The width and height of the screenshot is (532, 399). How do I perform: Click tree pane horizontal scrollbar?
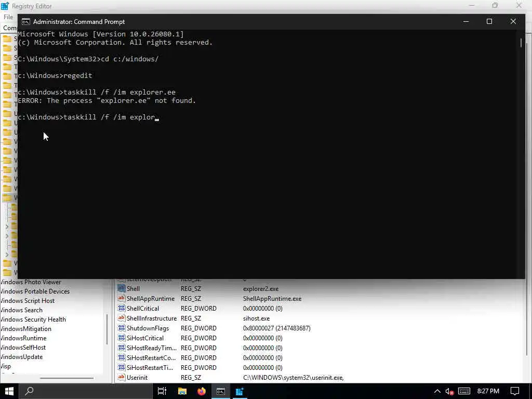pyautogui.click(x=66, y=378)
